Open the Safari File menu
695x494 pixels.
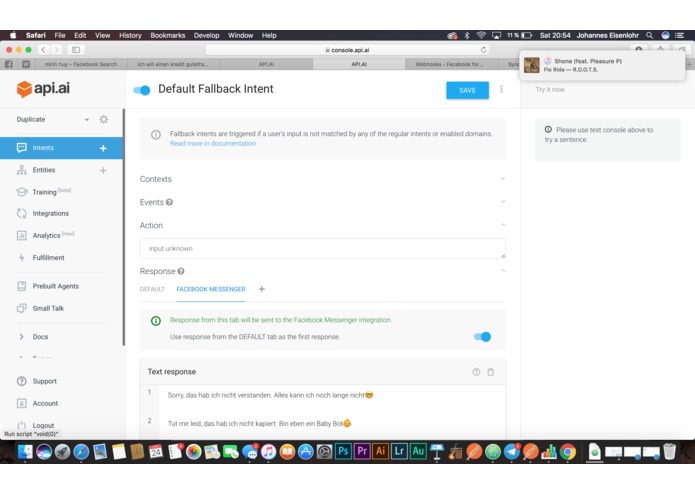60,35
